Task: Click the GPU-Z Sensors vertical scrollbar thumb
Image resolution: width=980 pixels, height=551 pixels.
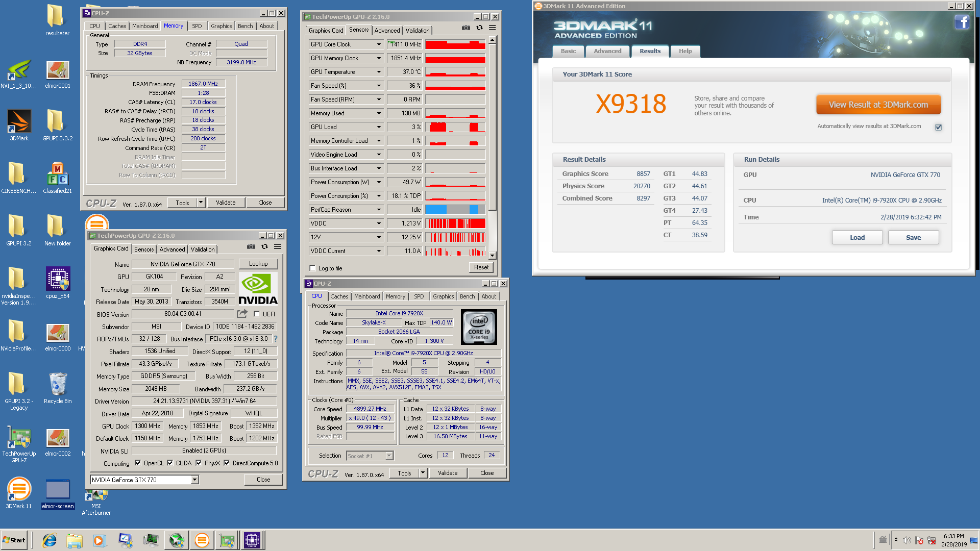Action: coord(492,128)
